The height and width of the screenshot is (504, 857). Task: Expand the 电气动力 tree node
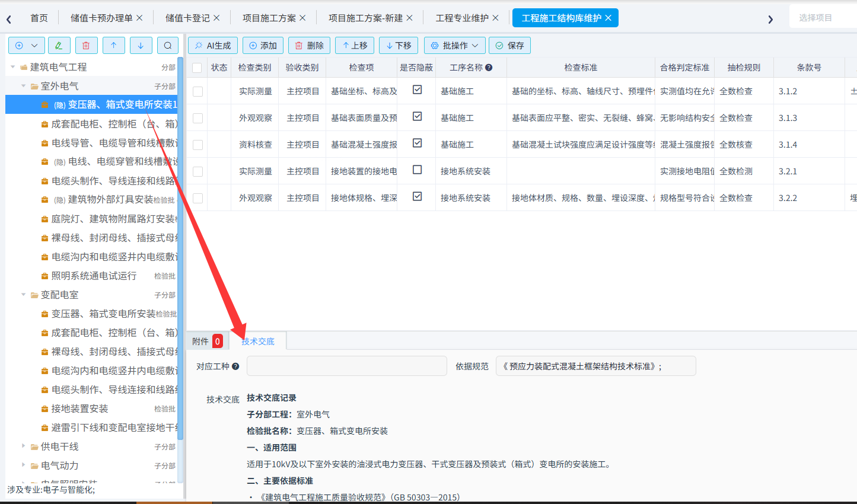24,465
